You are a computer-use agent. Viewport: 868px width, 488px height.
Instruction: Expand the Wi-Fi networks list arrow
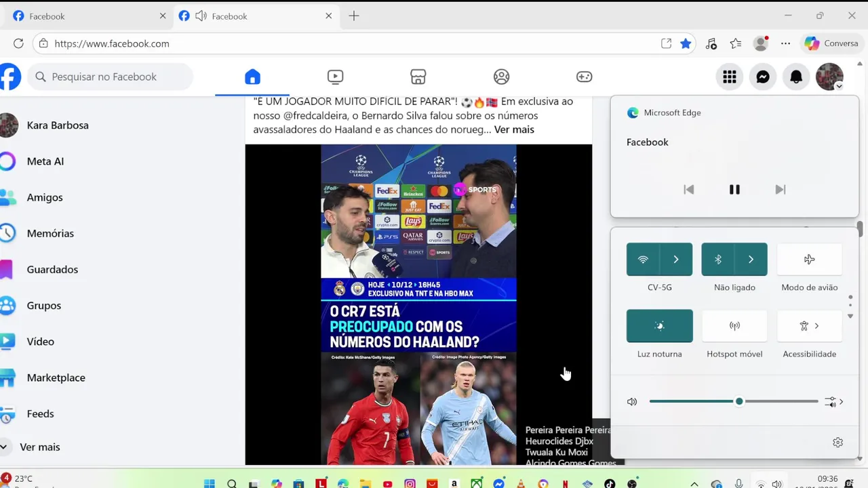click(x=676, y=260)
